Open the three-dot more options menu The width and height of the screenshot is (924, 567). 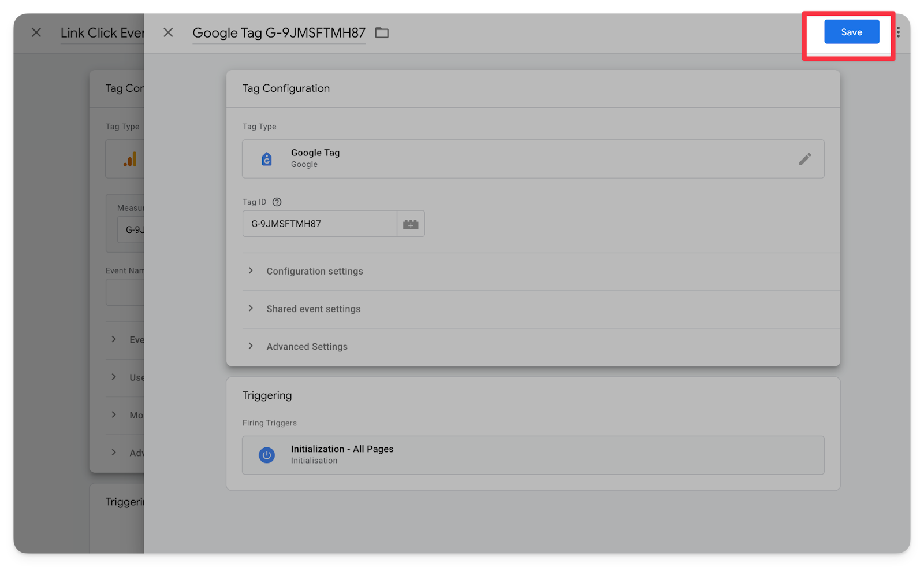[x=898, y=32]
